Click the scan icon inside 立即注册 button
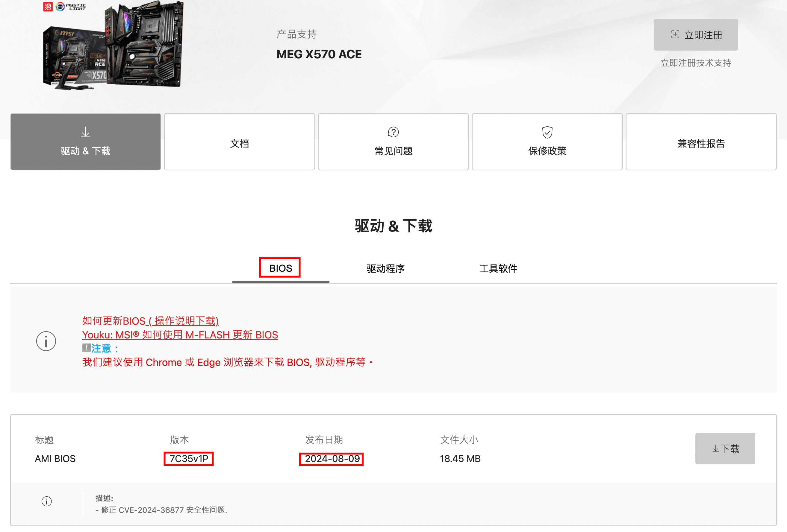The image size is (787, 532). coord(675,34)
